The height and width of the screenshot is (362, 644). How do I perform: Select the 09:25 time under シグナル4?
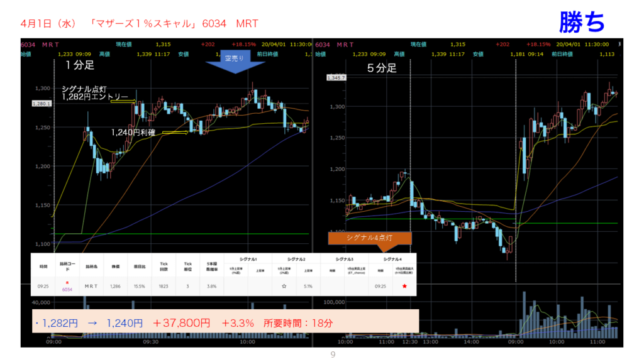[x=380, y=286]
